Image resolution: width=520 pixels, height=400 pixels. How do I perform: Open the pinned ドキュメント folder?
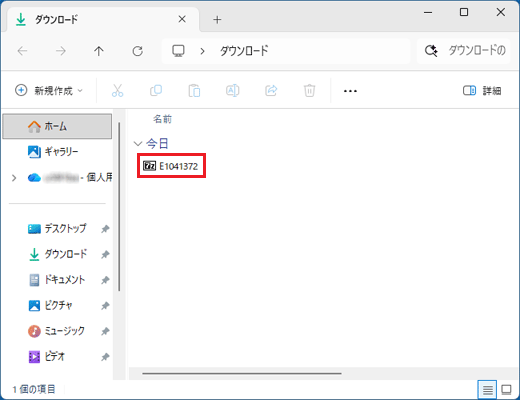point(57,280)
